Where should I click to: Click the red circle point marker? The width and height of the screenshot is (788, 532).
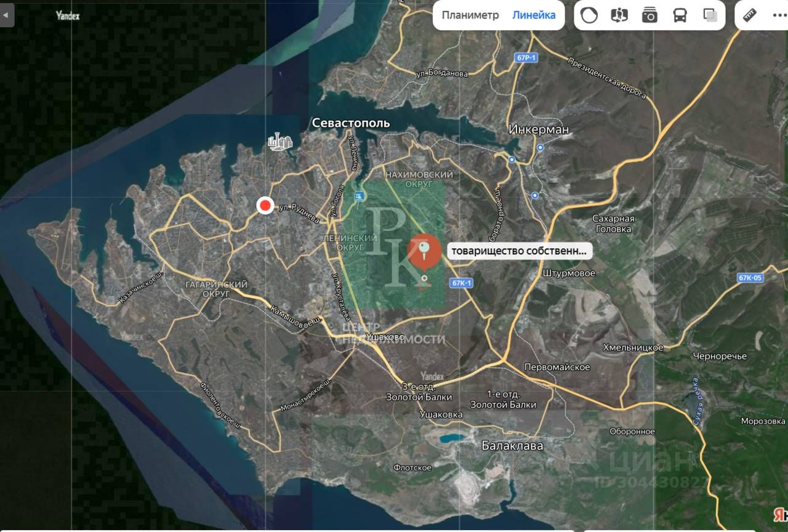(265, 205)
